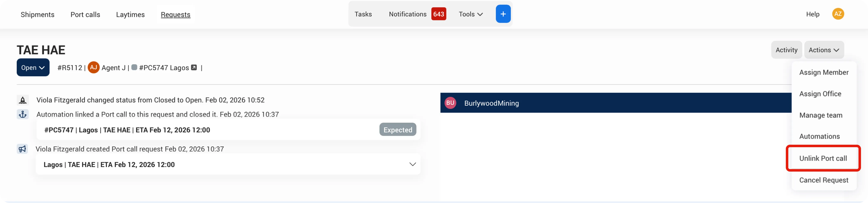Click Unlink Port call option

pos(823,158)
